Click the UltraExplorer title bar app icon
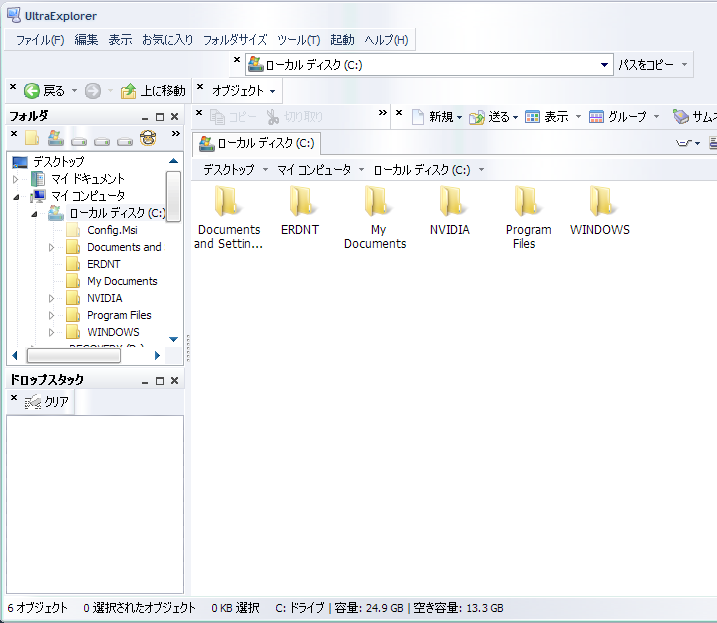The height and width of the screenshot is (623, 717). click(x=14, y=15)
